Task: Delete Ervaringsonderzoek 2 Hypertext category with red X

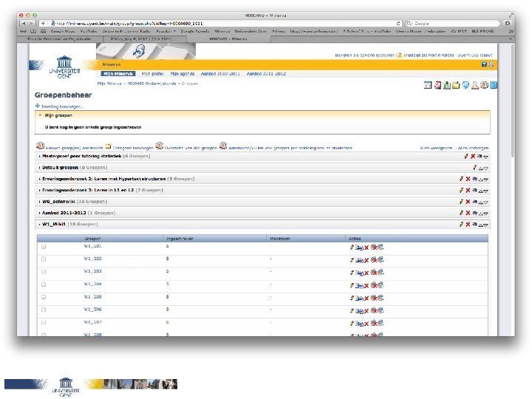Action: 468,179
